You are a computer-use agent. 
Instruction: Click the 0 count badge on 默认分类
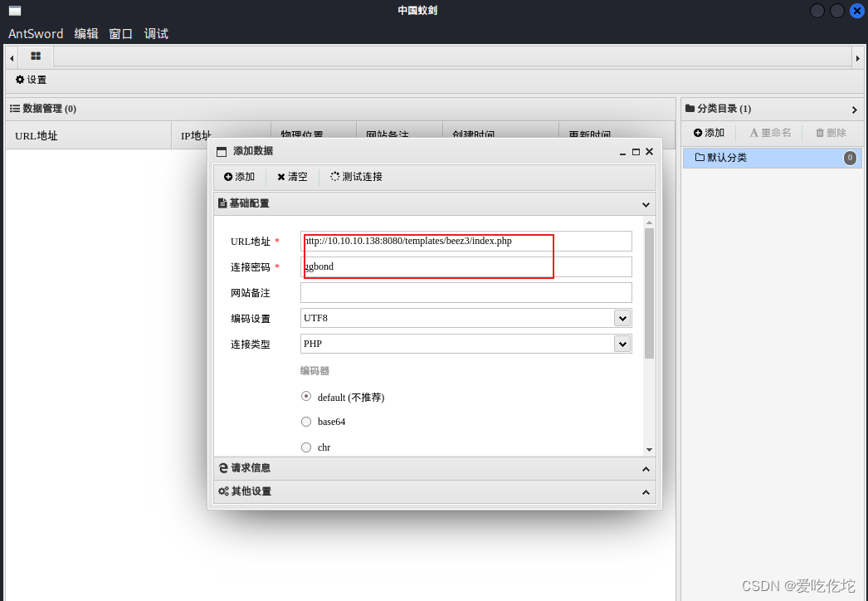pos(850,158)
